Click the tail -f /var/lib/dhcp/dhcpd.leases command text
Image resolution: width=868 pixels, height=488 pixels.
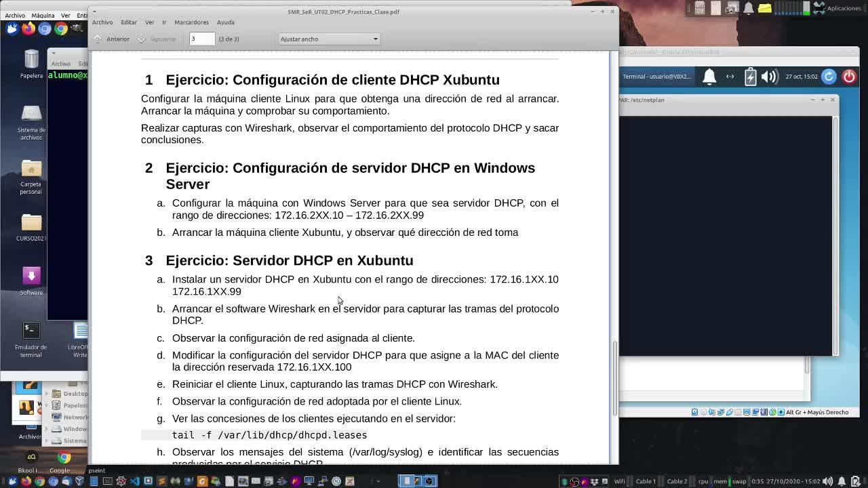coord(269,435)
